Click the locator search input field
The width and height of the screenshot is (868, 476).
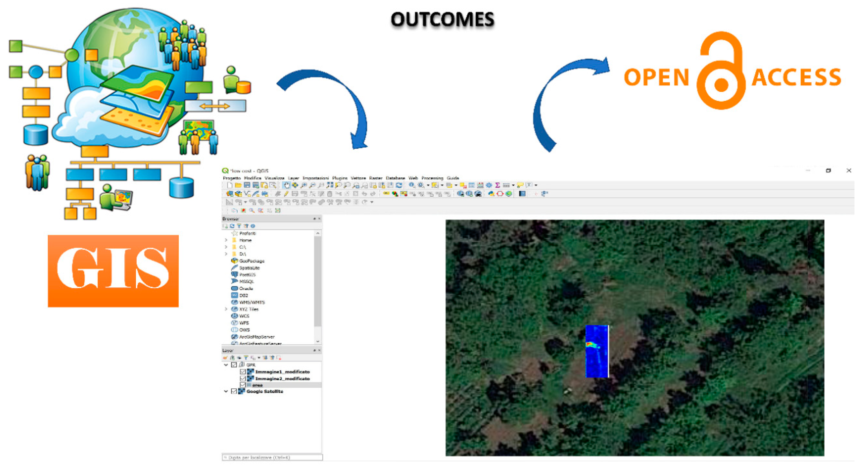coord(272,457)
